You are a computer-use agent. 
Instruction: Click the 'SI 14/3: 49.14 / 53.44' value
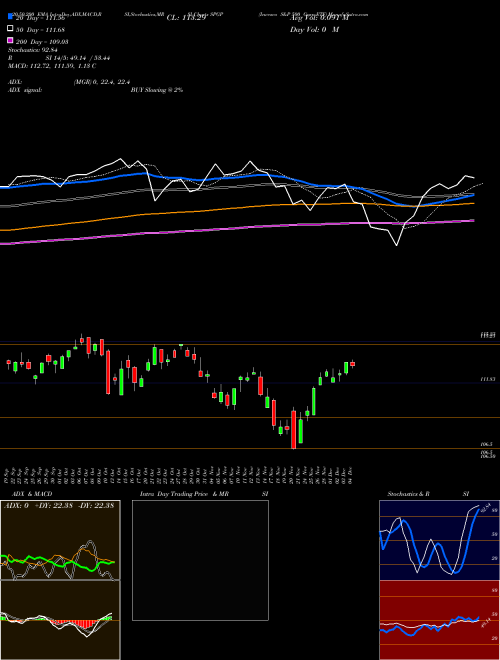(x=78, y=58)
